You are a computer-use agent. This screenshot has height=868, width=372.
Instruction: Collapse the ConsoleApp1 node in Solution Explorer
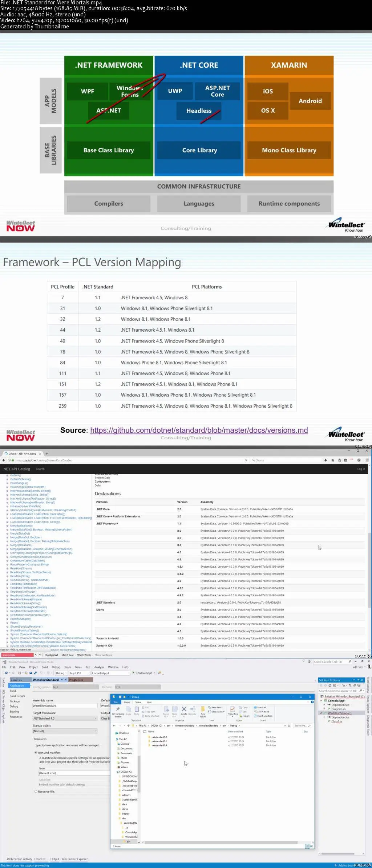[321, 700]
